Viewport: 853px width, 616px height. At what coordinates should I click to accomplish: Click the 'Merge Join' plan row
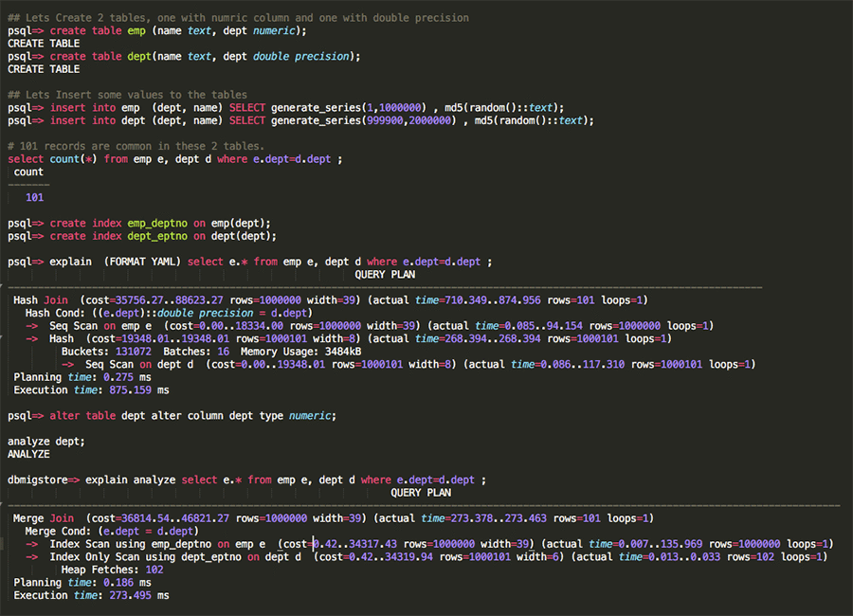click(334, 518)
